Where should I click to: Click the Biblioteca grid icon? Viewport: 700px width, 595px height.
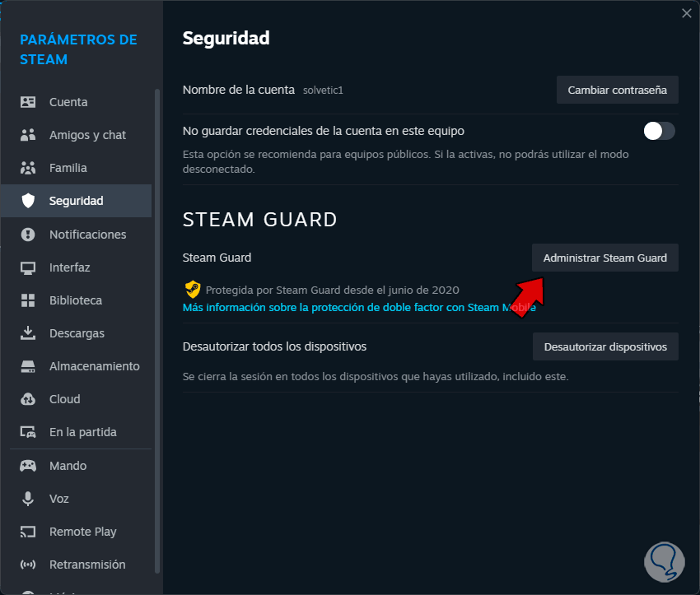[28, 300]
